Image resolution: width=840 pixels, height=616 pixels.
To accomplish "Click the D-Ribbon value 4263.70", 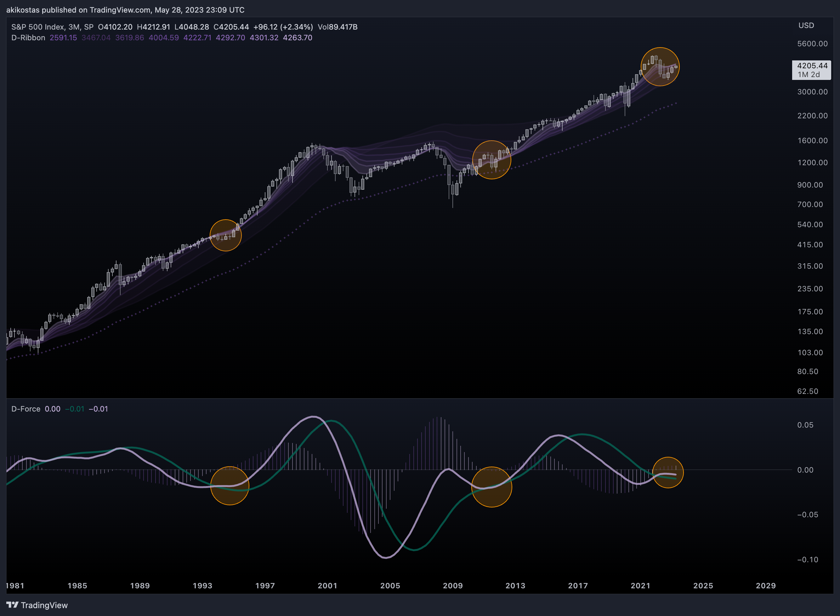I will click(298, 38).
